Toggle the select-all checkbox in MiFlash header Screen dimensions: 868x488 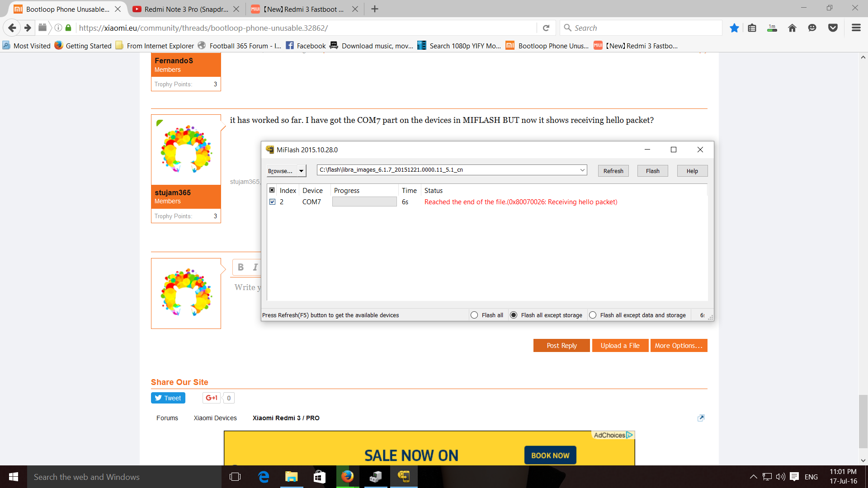tap(272, 190)
